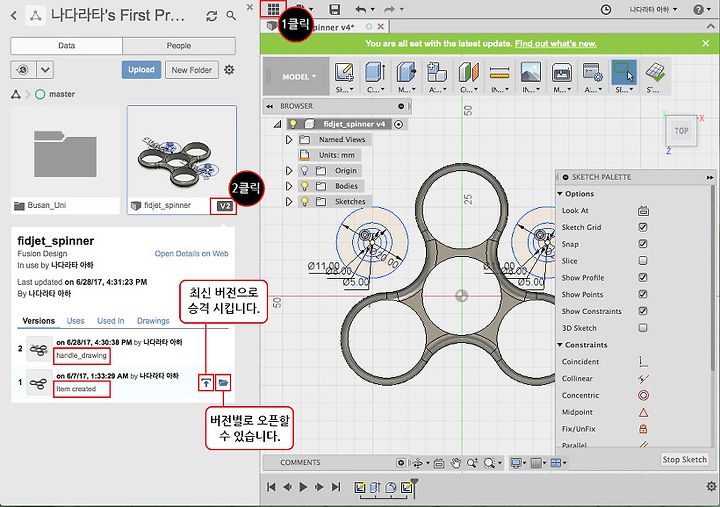
Task: Click the timeline Play button
Action: pos(303,487)
